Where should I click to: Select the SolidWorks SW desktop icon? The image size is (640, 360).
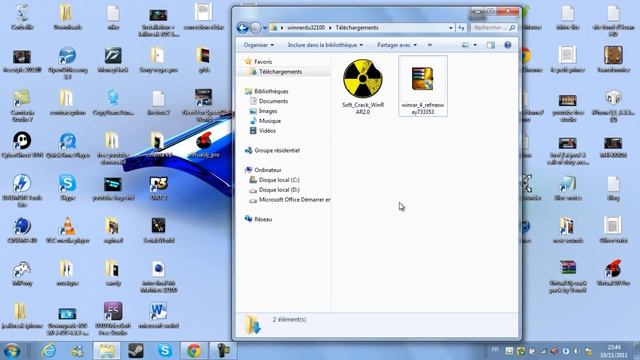point(159,230)
